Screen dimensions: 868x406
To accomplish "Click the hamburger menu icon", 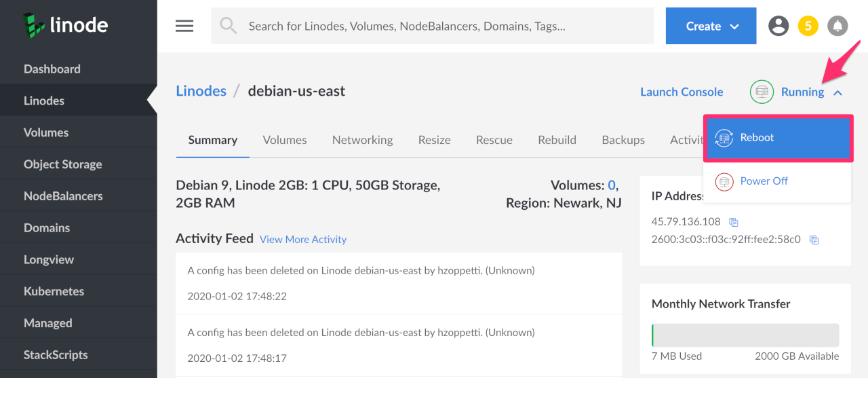I will point(184,26).
